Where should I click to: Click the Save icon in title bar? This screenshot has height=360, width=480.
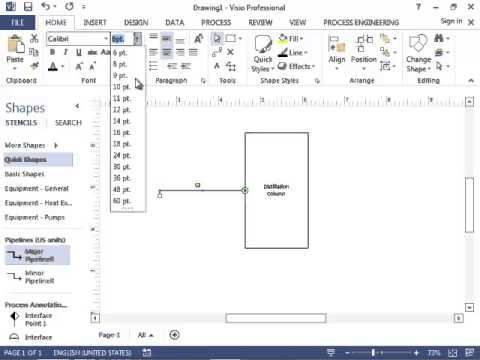(x=28, y=7)
